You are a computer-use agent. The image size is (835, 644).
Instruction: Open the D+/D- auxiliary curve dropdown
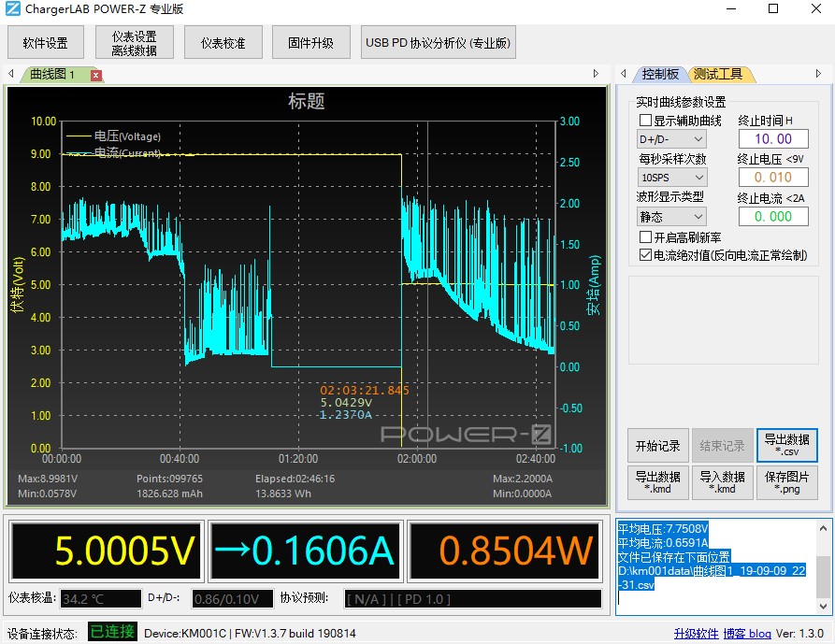(671, 139)
